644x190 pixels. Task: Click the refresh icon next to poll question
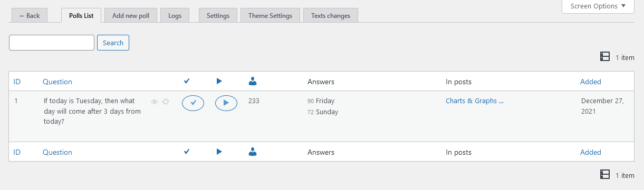[x=166, y=102]
